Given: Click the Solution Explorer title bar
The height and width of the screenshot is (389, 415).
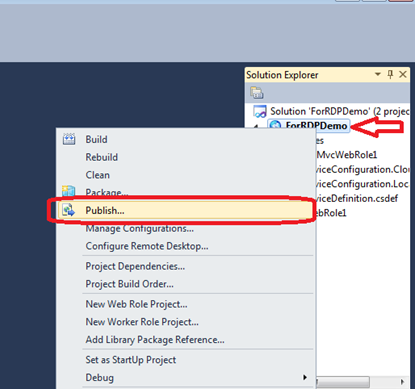Looking at the screenshot, I should 327,75.
